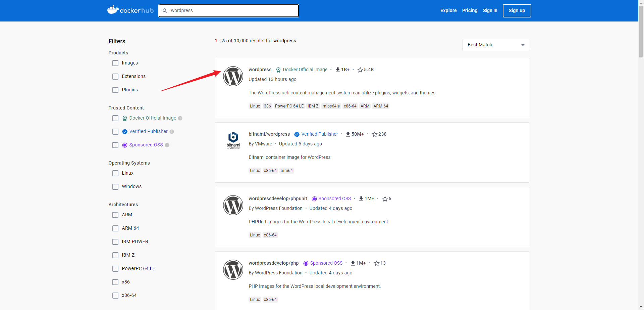Click Docker Official Image filter badge icon
Screen dimensions: 644x310
(x=125, y=118)
